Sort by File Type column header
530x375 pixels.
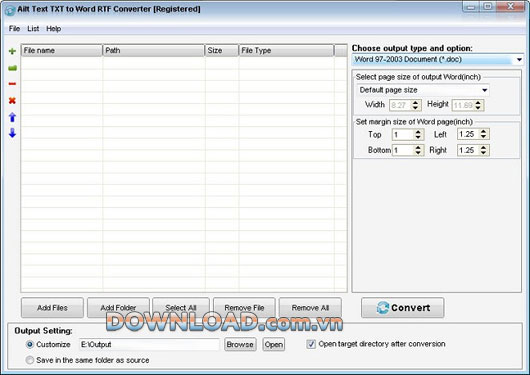286,50
